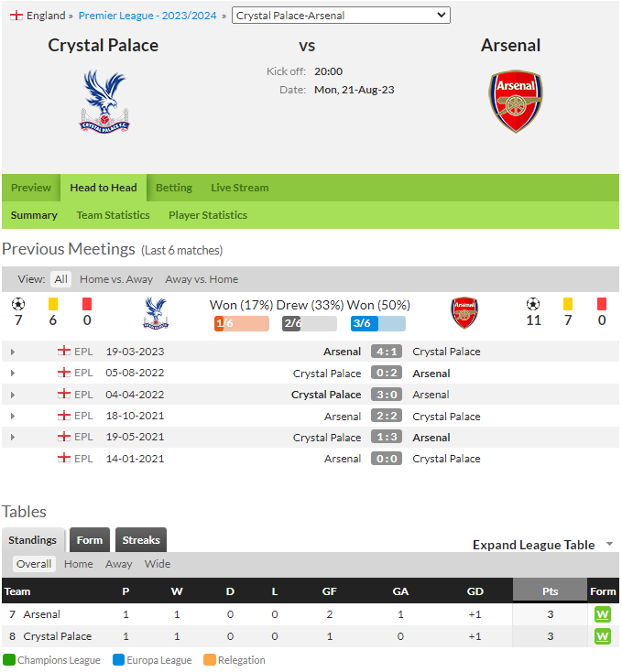This screenshot has width=622, height=672.
Task: Click the England flag in breadcrumb
Action: point(16,16)
